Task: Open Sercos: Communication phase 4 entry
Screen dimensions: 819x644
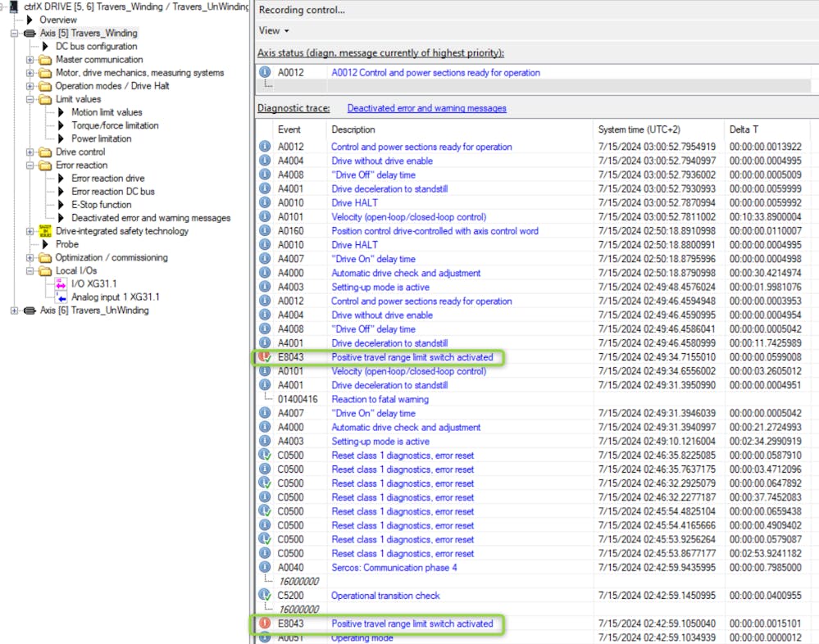Action: click(x=394, y=568)
